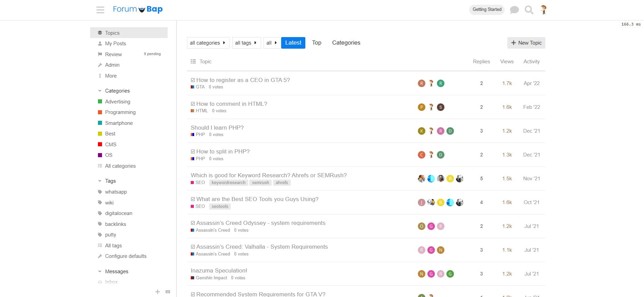The image size is (644, 297).
Task: Click the plus icon at sidebar bottom
Action: (157, 292)
